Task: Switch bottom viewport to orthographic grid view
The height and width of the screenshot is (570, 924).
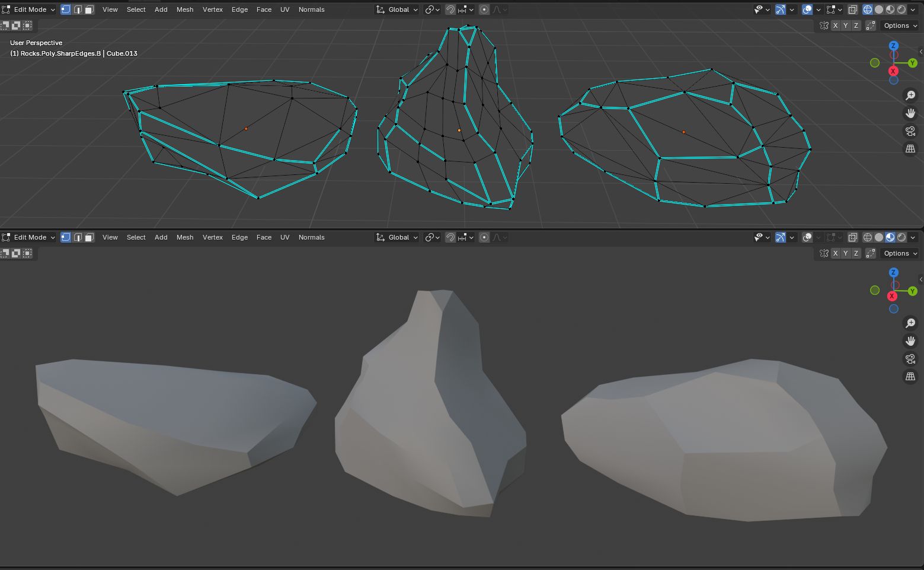Action: coord(910,377)
